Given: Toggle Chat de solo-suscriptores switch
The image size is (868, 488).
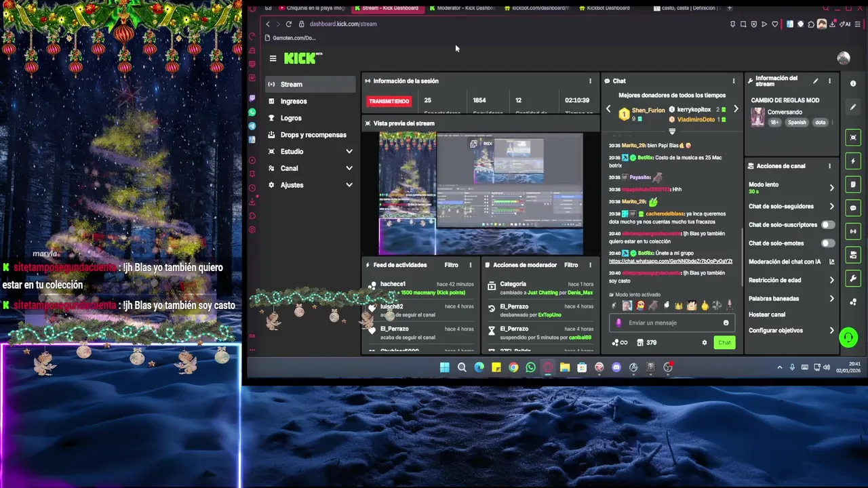Looking at the screenshot, I should click(828, 224).
